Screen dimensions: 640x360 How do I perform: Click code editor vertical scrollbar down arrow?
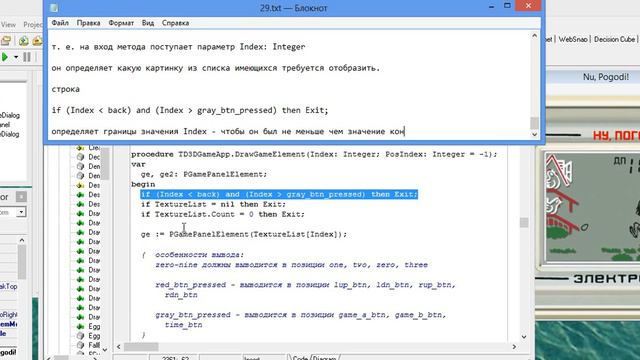point(524,337)
